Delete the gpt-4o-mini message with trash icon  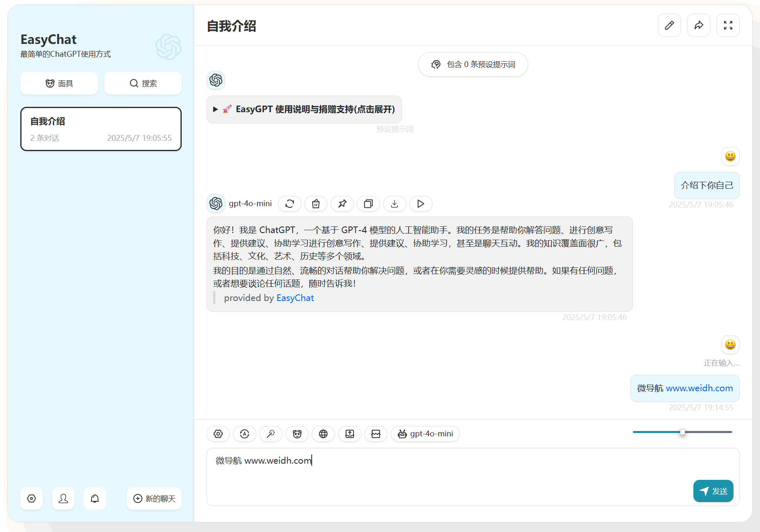point(316,204)
